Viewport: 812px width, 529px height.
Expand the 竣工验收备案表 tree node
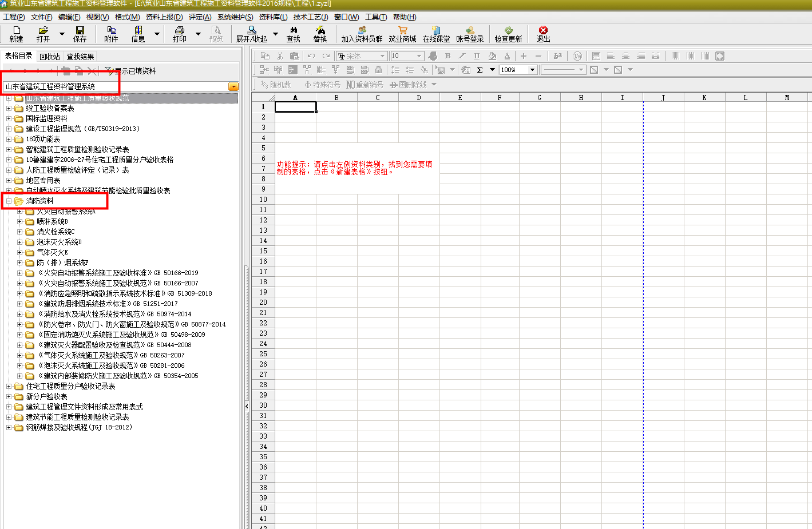pos(9,109)
